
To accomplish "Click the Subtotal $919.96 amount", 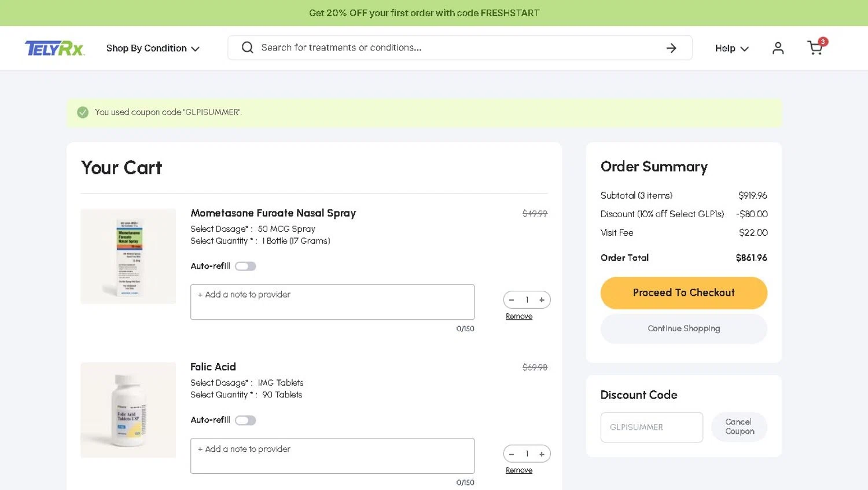I will tap(752, 196).
